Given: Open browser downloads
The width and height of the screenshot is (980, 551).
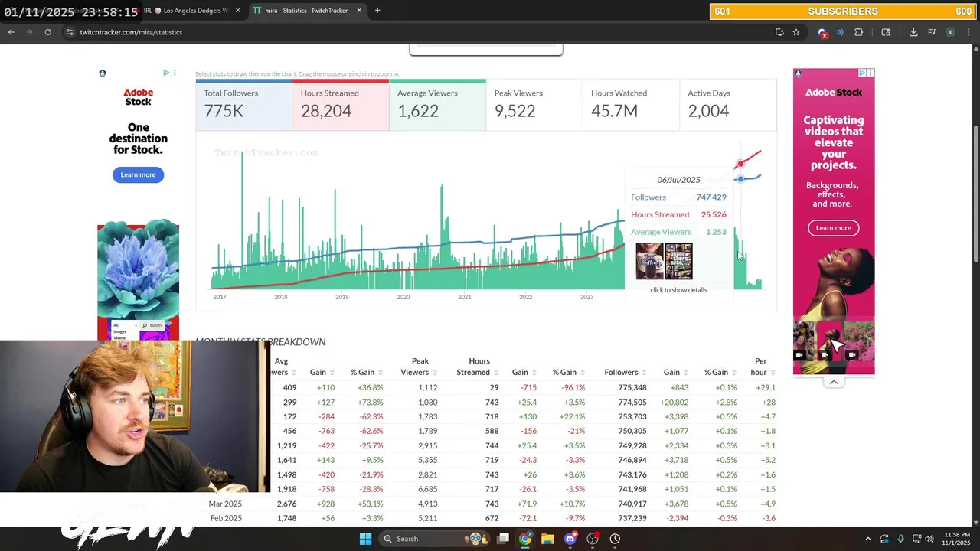Looking at the screenshot, I should [x=913, y=32].
